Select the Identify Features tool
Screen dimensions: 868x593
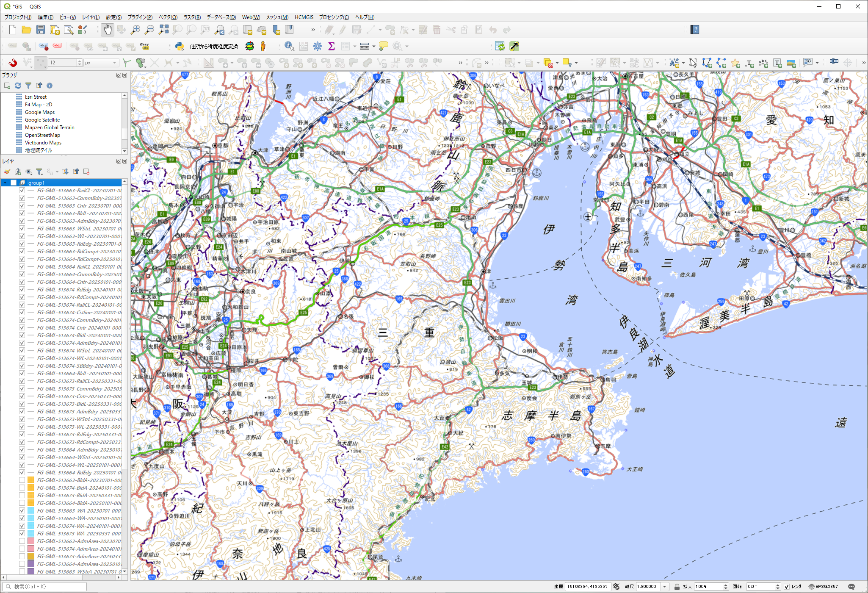(x=289, y=46)
